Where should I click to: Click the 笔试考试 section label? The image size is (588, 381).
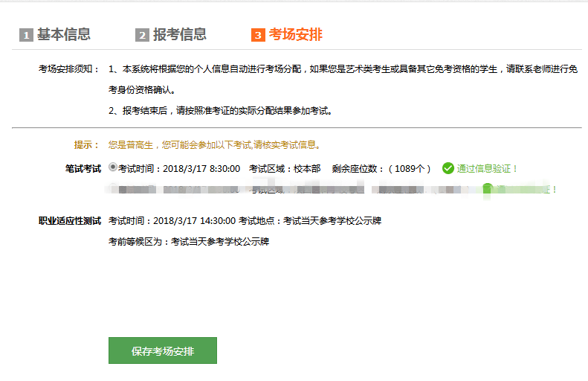83,169
